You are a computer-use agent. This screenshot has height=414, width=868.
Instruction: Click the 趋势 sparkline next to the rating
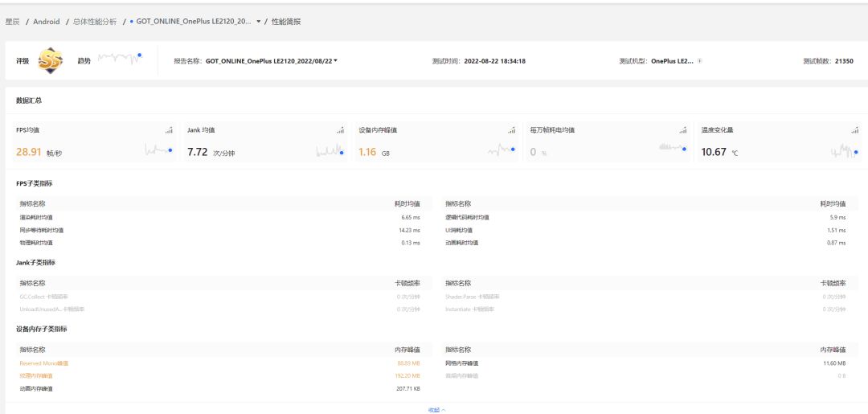120,59
